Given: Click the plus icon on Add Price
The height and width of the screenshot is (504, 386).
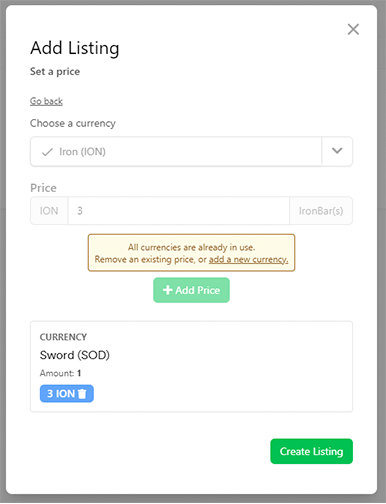Looking at the screenshot, I should click(x=168, y=290).
